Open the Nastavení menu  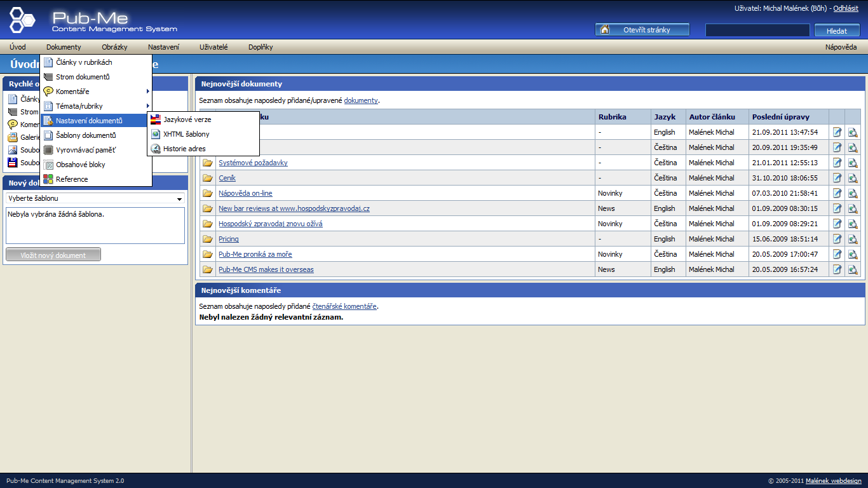point(163,47)
